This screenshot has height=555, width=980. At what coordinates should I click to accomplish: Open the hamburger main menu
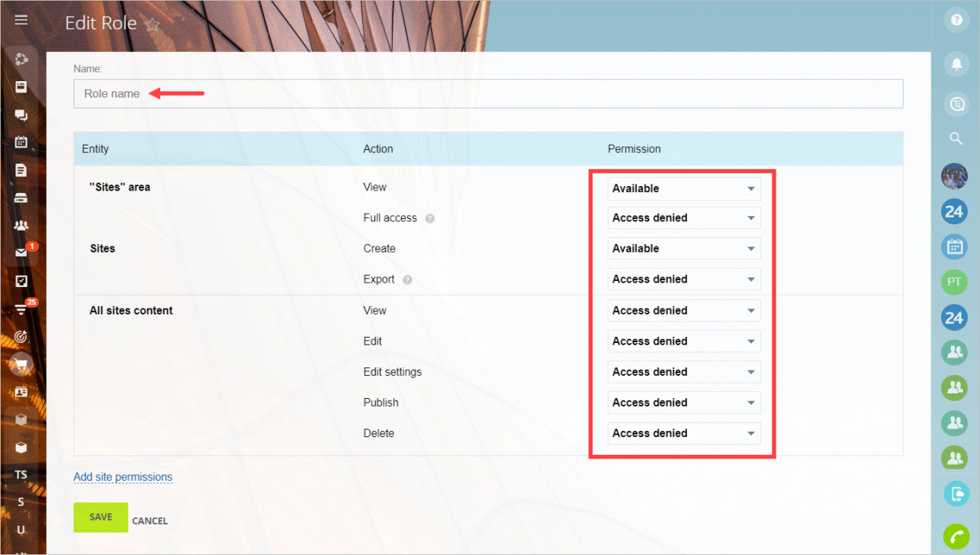pyautogui.click(x=21, y=20)
